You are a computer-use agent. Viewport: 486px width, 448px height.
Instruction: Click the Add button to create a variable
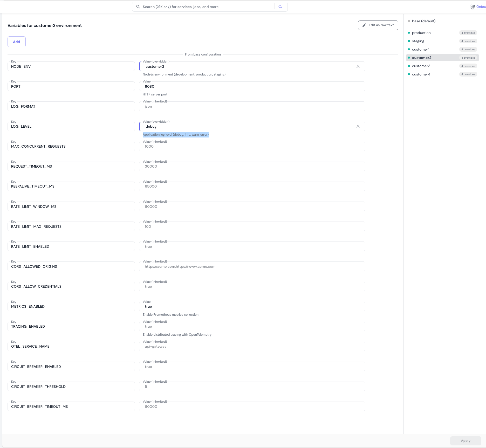coord(16,42)
